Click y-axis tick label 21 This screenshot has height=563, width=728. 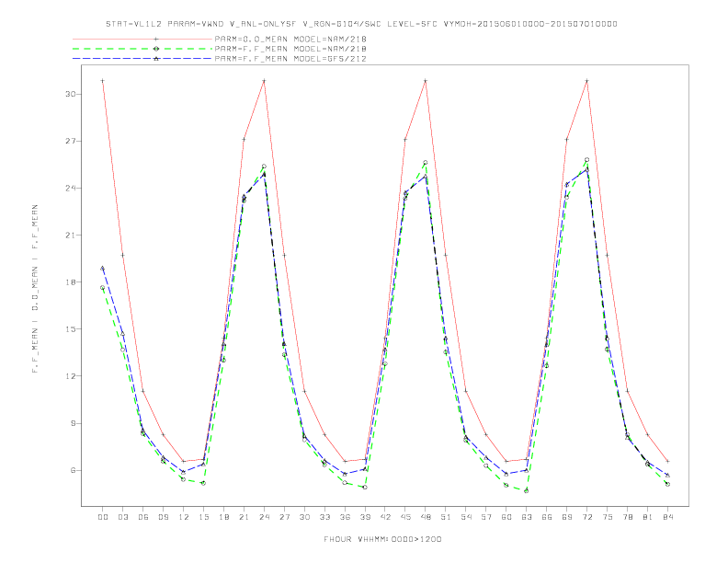click(x=70, y=236)
